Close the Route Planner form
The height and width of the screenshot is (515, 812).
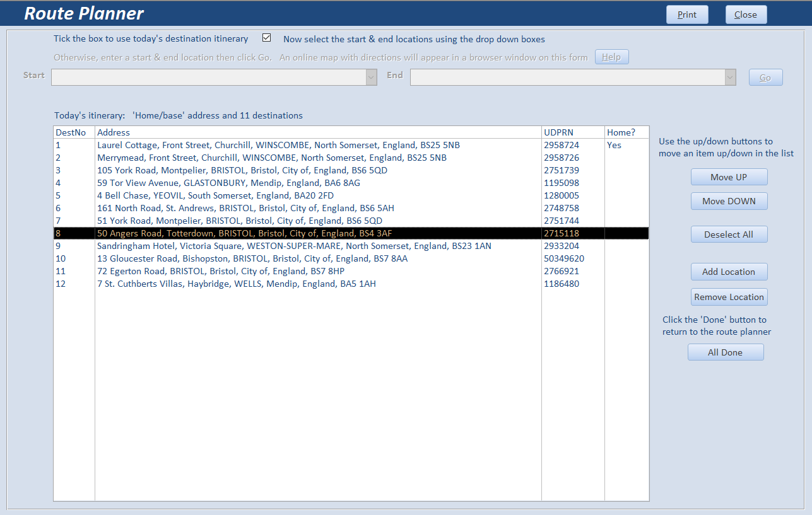tap(746, 14)
